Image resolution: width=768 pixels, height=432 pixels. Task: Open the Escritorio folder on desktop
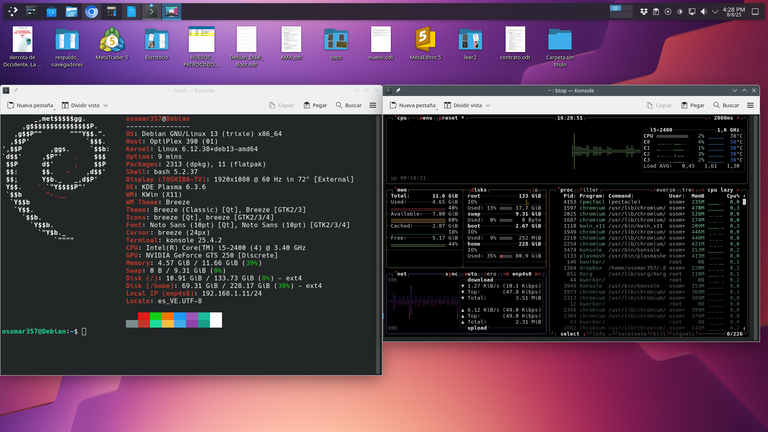coord(156,45)
